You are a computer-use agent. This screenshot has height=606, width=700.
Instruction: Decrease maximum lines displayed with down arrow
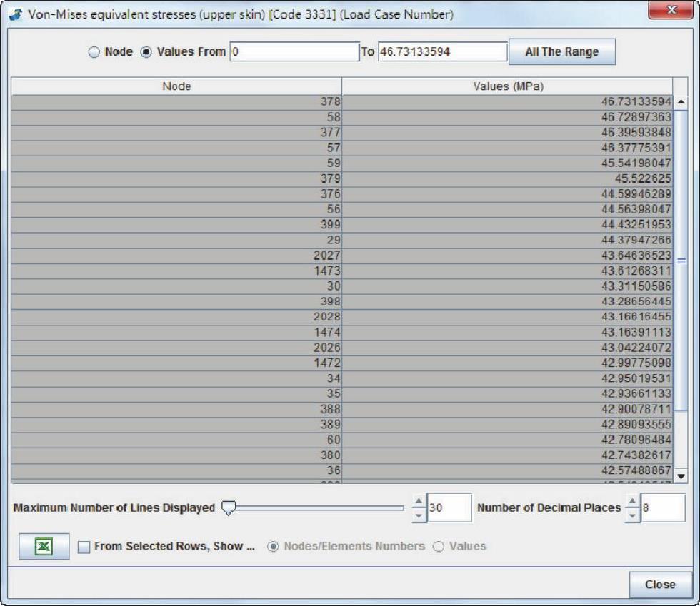[419, 513]
